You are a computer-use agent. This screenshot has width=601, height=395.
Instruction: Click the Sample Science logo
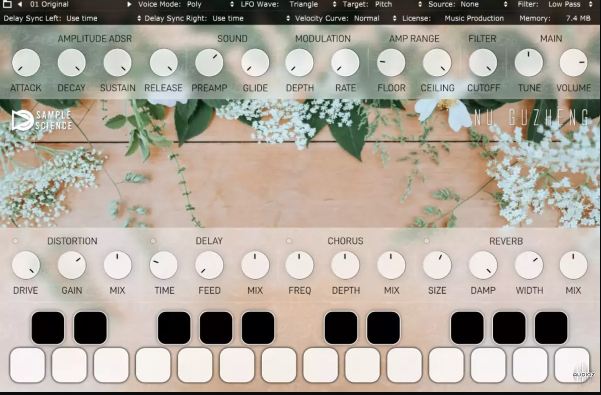point(41,120)
